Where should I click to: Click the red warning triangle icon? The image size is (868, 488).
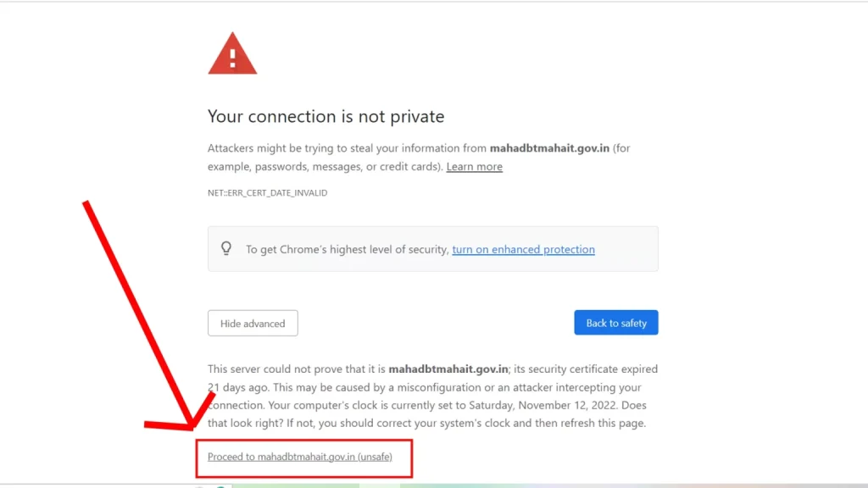232,53
